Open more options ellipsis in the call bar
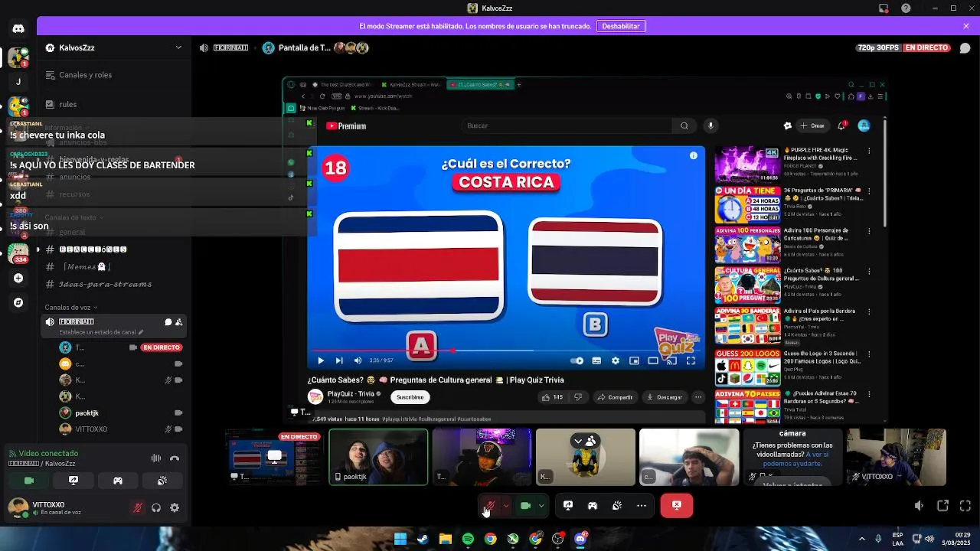Image resolution: width=980 pixels, height=551 pixels. 642,505
